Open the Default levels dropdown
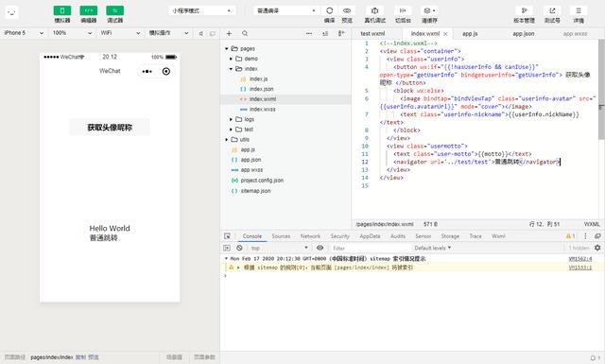The width and height of the screenshot is (605, 364). [433, 248]
